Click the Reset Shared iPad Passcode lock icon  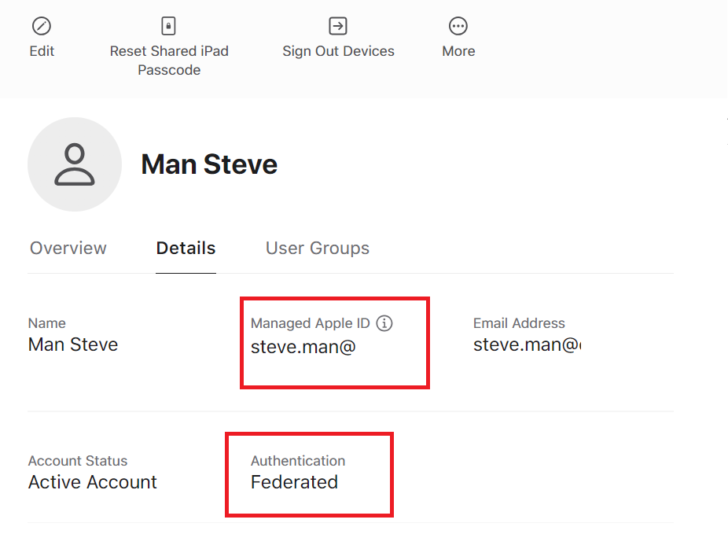click(x=168, y=26)
